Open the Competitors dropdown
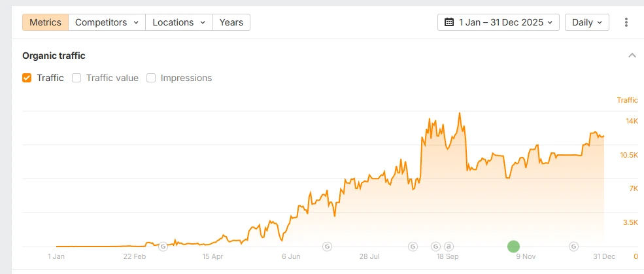 (x=107, y=22)
